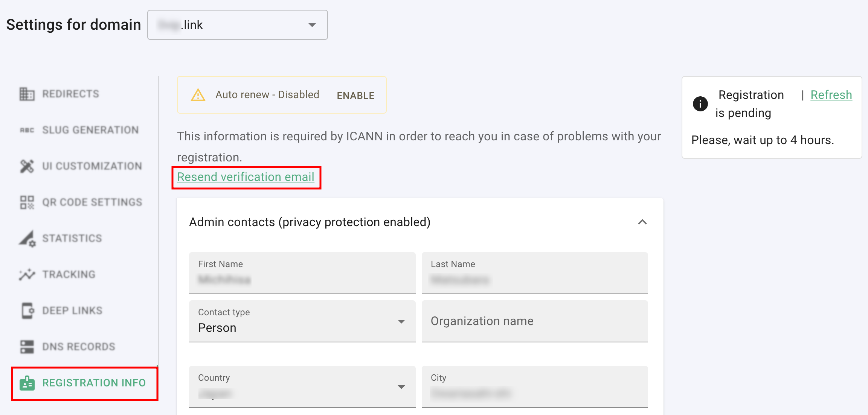
Task: Click the Tracking line graph icon
Action: 27,275
